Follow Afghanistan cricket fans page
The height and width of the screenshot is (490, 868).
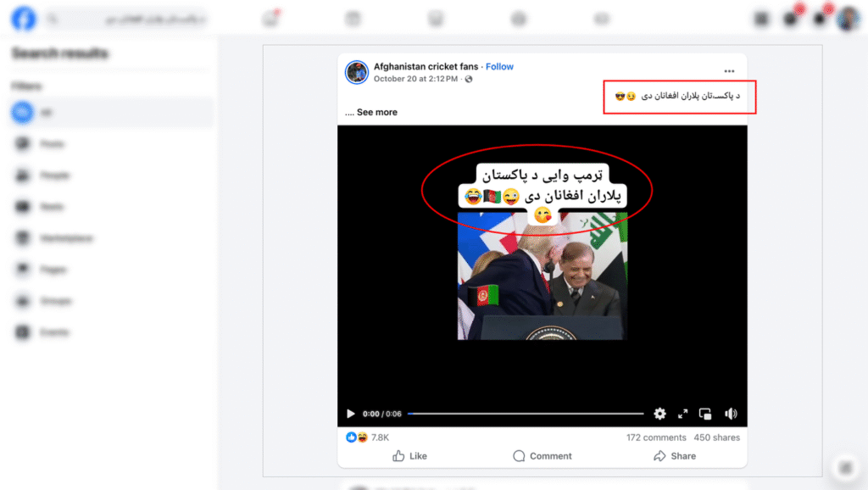pos(499,66)
